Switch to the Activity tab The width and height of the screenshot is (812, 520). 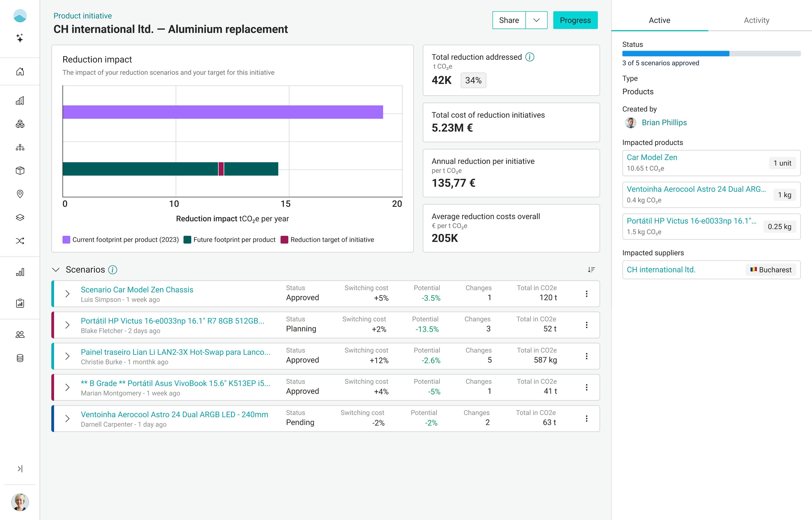pyautogui.click(x=756, y=20)
